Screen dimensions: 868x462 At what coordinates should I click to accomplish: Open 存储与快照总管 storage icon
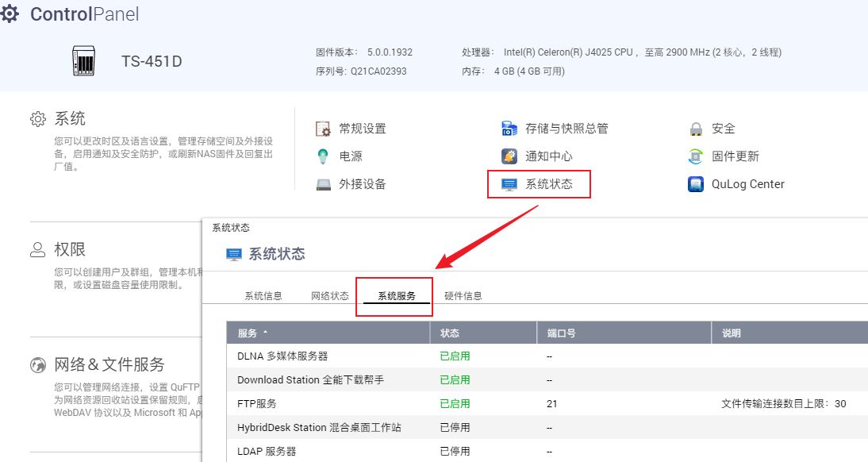pos(509,129)
